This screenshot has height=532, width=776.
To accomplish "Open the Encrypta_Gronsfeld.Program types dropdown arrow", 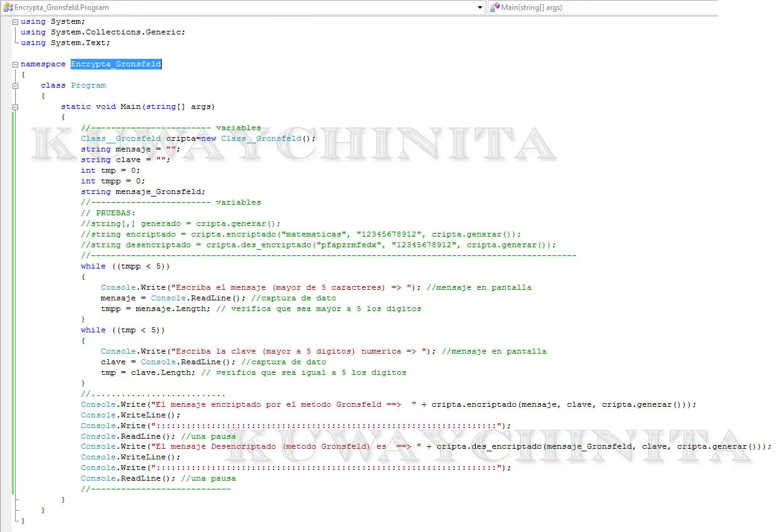I will click(480, 8).
